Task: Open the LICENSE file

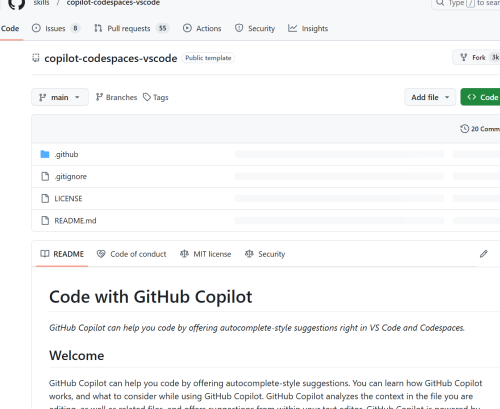Action: click(68, 199)
